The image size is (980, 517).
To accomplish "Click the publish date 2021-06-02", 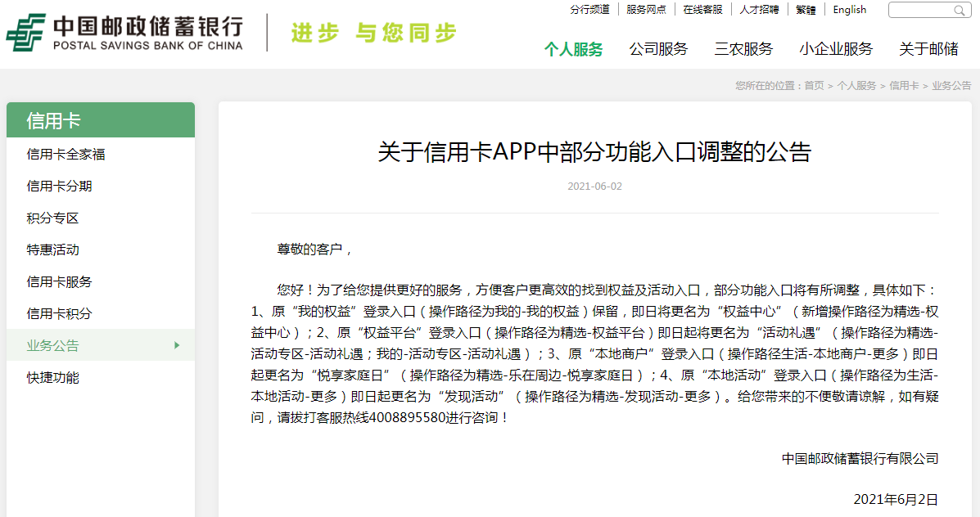I will [x=594, y=186].
